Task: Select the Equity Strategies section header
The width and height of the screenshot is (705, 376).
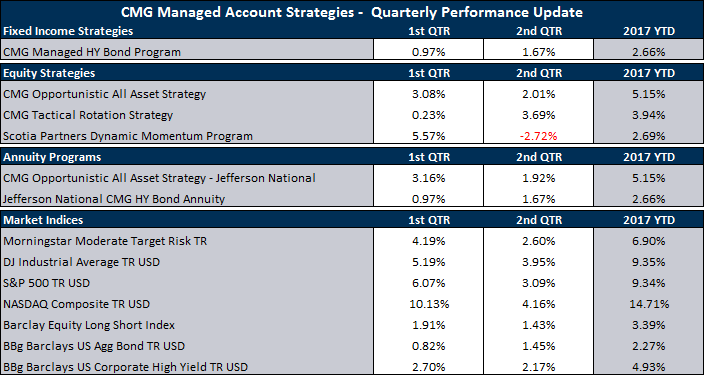Action: click(x=49, y=73)
